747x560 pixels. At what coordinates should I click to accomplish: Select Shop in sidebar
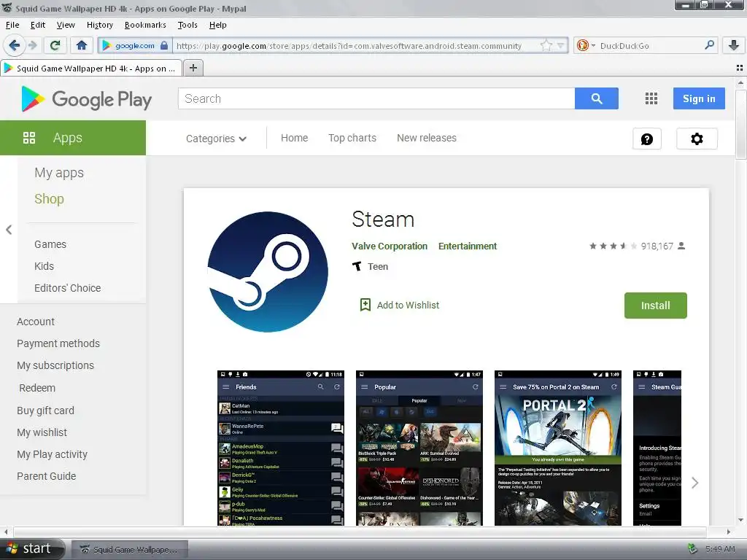point(49,198)
